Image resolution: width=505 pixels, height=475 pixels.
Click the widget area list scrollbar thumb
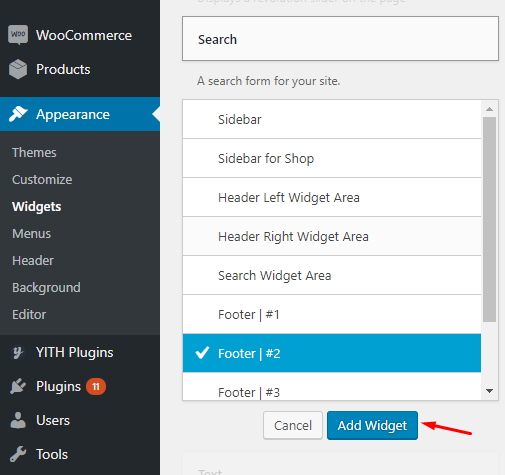coord(489,219)
